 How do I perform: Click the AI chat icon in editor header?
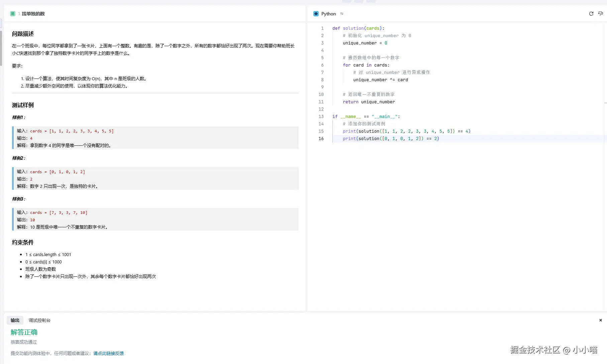tap(600, 14)
